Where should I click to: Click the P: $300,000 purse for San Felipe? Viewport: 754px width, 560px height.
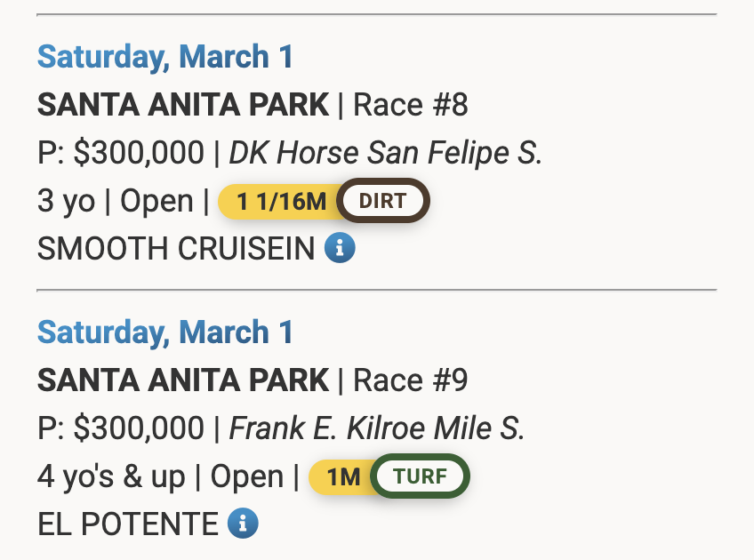coord(121,154)
